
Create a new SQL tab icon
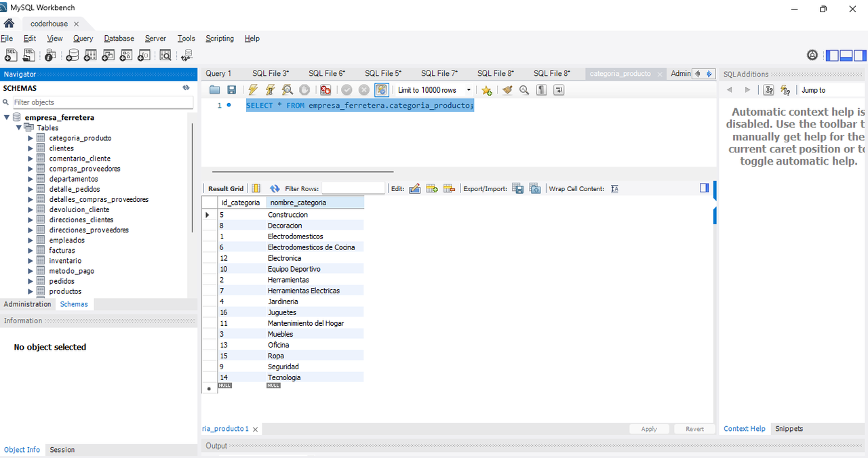(11, 55)
